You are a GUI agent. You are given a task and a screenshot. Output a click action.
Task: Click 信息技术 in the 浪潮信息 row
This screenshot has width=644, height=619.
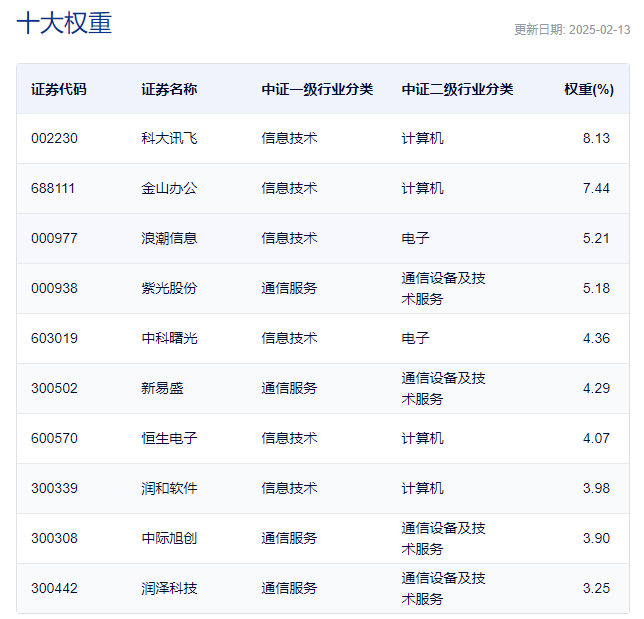click(289, 238)
